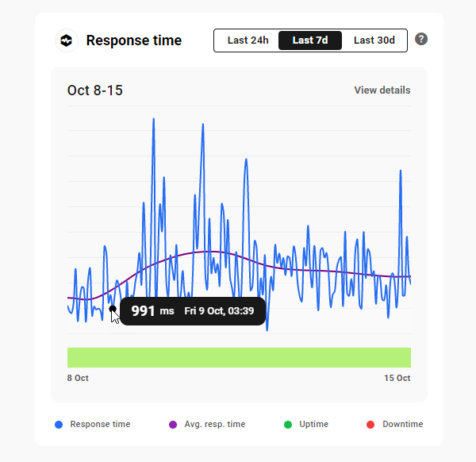
Task: Toggle the Downtime legend label
Action: click(402, 425)
